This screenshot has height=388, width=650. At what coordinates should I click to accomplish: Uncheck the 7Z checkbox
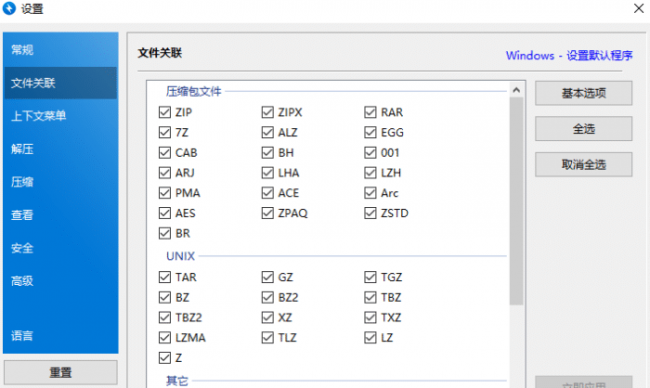tap(165, 132)
